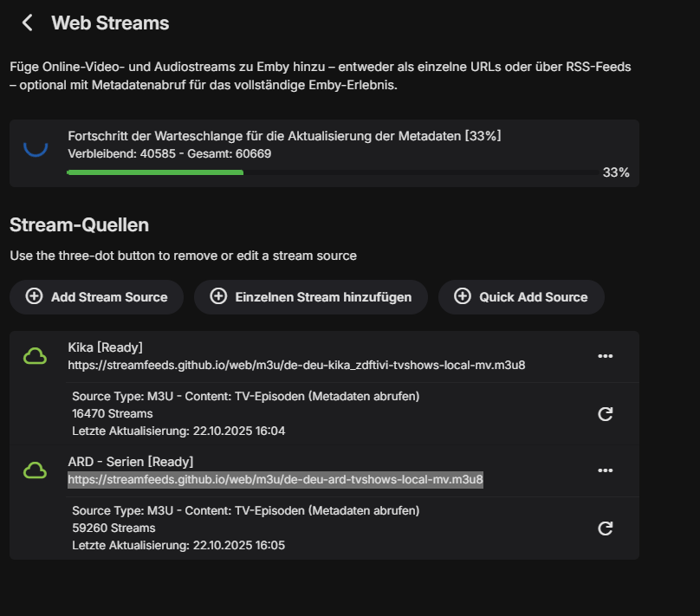Select the Kika [Ready] source title
Image resolution: width=700 pixels, height=616 pixels.
click(106, 347)
